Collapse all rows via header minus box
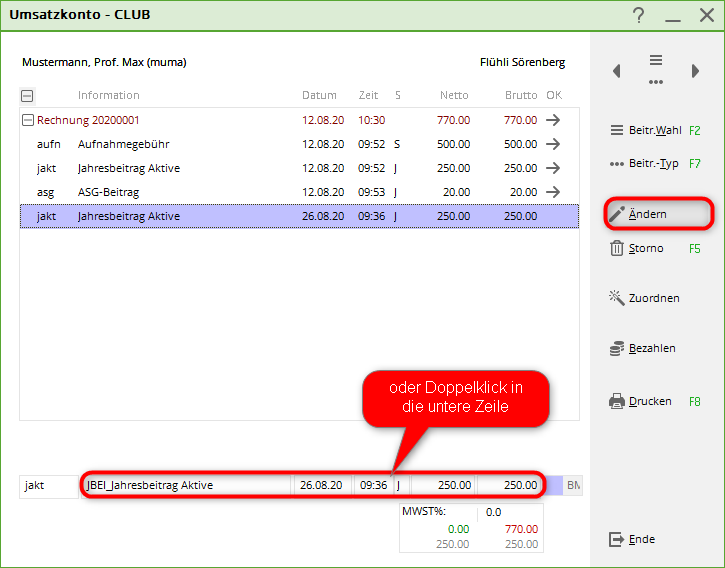Viewport: 725px width, 568px height. pyautogui.click(x=27, y=96)
